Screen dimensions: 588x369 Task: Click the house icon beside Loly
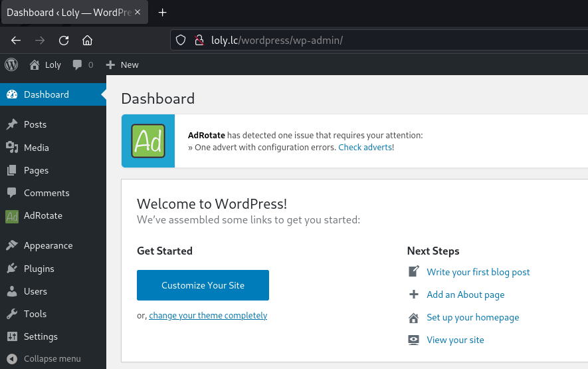pos(35,64)
